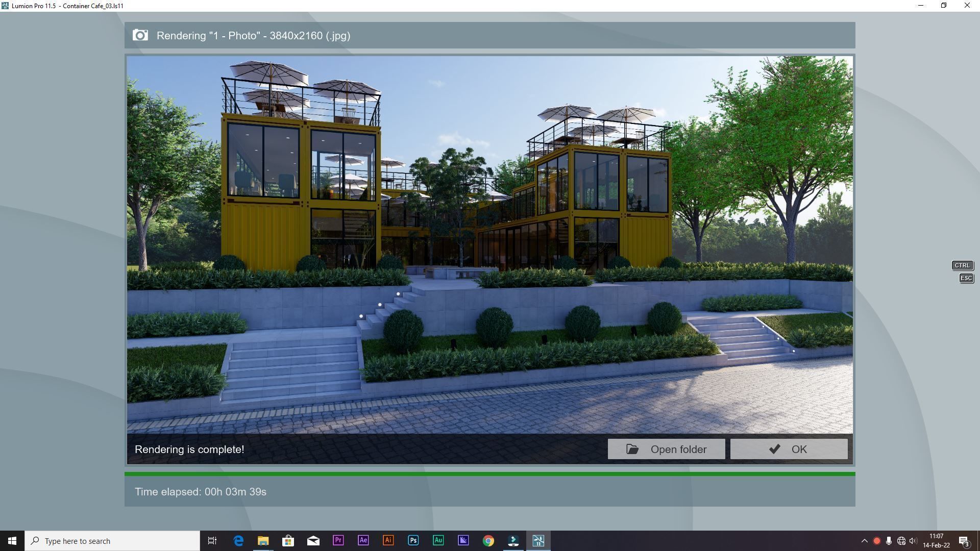
Task: Open network settings from the tray
Action: tap(901, 541)
